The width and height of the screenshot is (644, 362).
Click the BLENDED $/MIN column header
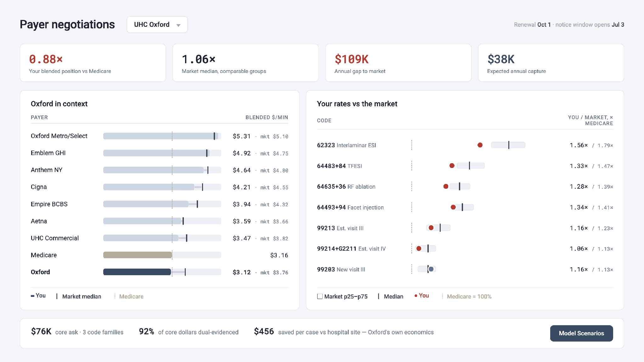click(267, 117)
